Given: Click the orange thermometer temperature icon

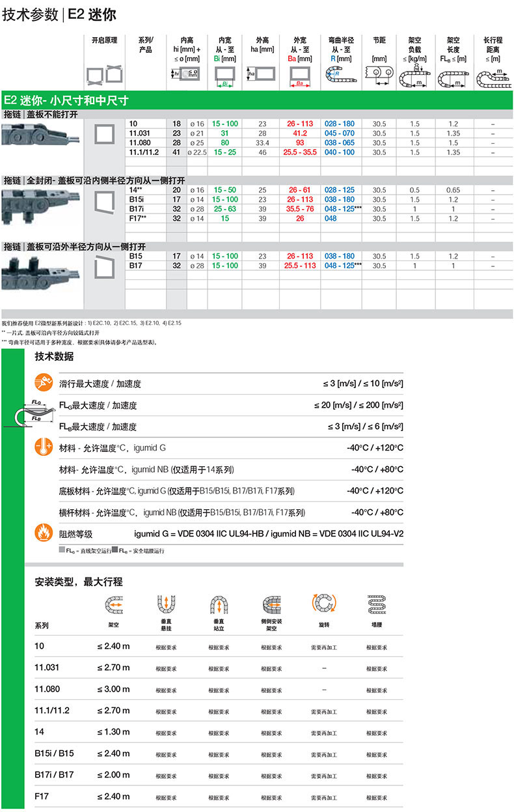Looking at the screenshot, I should point(43,447).
